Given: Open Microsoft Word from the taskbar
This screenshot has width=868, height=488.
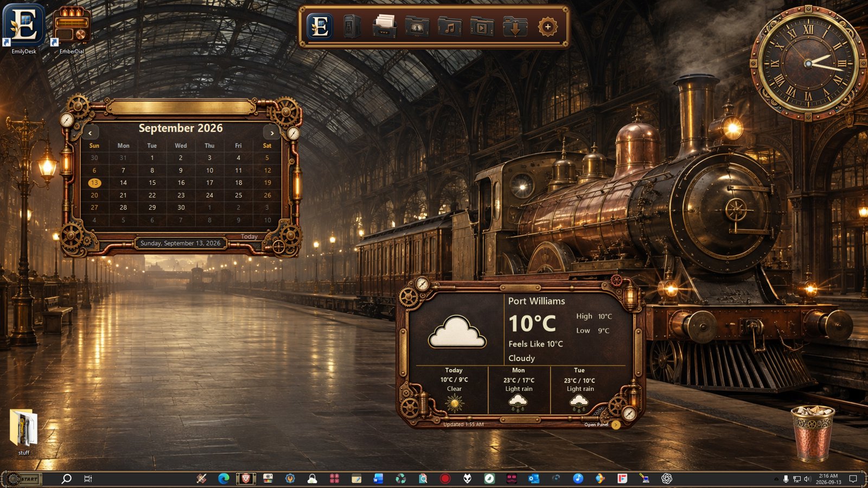Looking at the screenshot, I should [x=378, y=478].
